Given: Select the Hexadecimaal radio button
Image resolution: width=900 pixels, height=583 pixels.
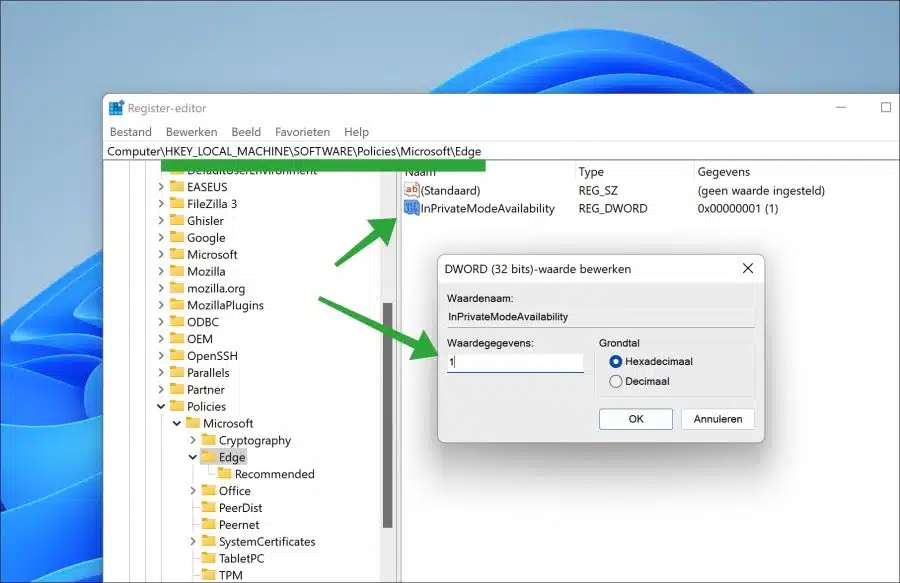Looking at the screenshot, I should [616, 362].
